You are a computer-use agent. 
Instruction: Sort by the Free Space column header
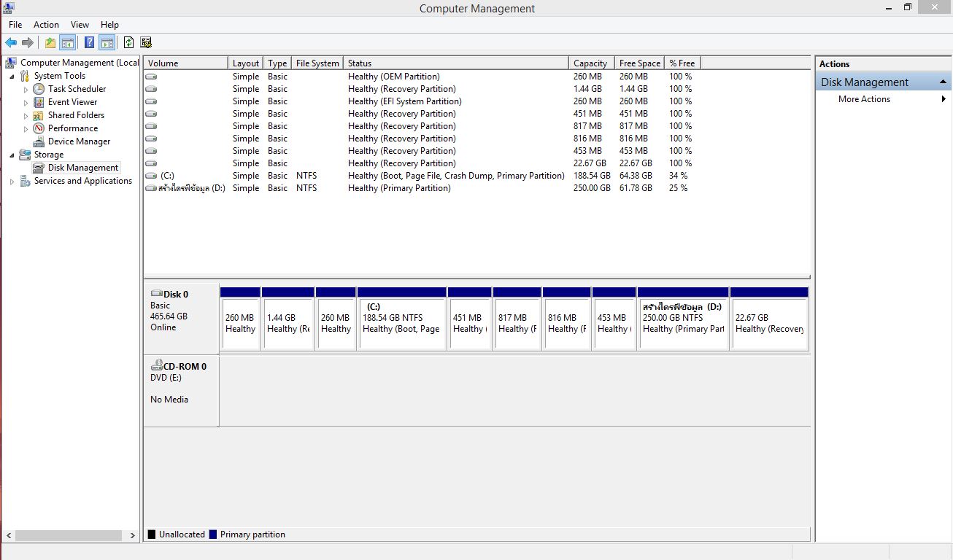coord(640,63)
